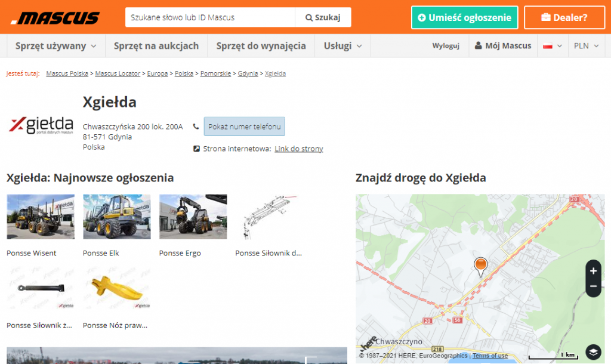Open map layers chooser icon

593,352
